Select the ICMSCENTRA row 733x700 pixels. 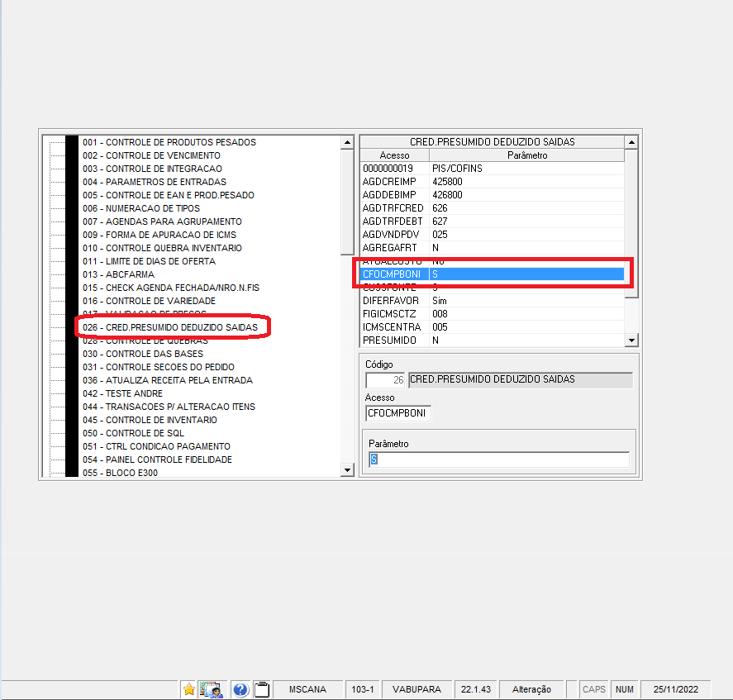[x=493, y=327]
